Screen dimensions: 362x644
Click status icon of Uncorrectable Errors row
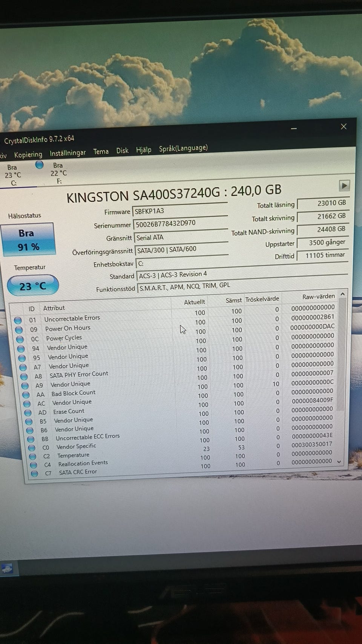(x=18, y=320)
